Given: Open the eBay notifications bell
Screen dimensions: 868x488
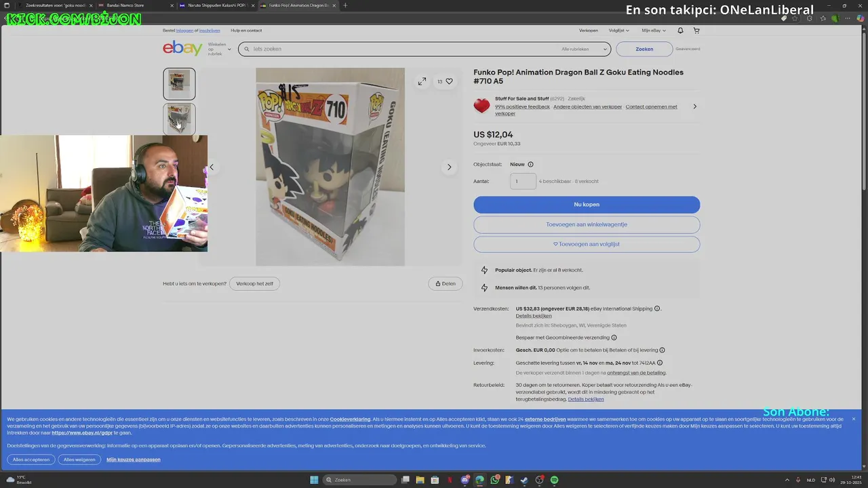Looking at the screenshot, I should 680,30.
